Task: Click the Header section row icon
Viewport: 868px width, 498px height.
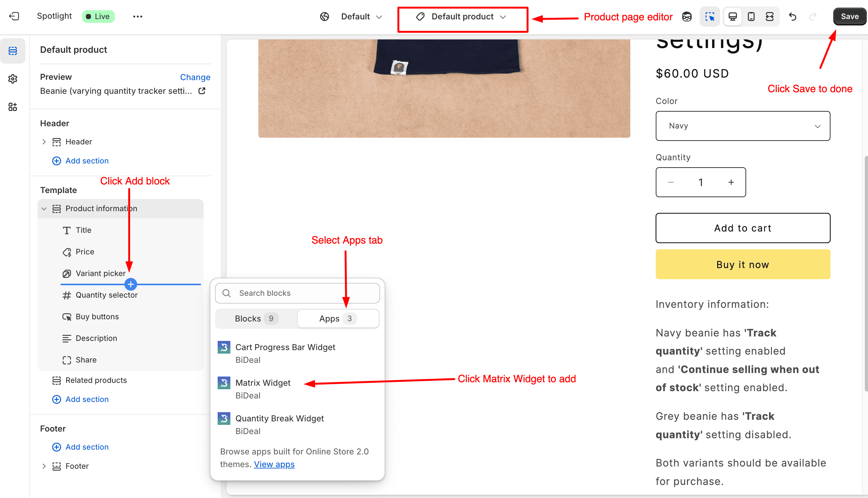Action: [56, 142]
